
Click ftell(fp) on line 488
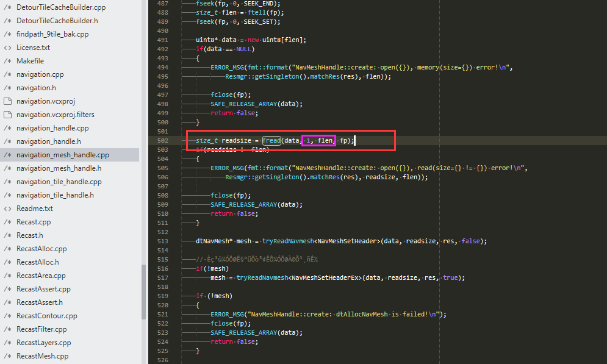point(264,12)
